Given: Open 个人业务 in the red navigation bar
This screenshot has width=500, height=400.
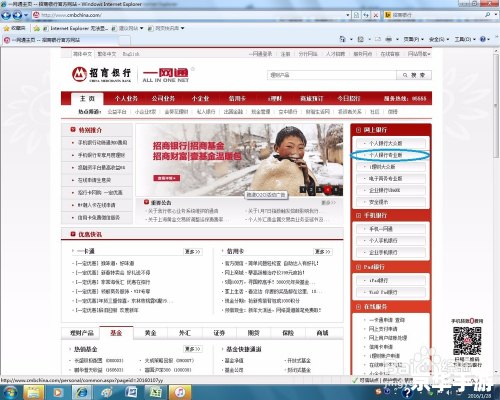Looking at the screenshot, I should pyautogui.click(x=126, y=99).
